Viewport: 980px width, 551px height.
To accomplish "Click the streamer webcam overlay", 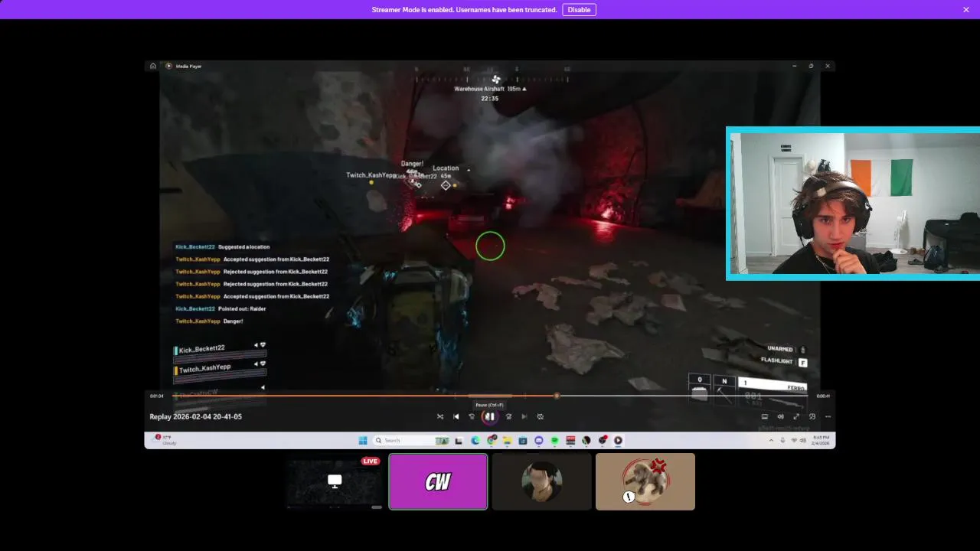I will click(854, 204).
